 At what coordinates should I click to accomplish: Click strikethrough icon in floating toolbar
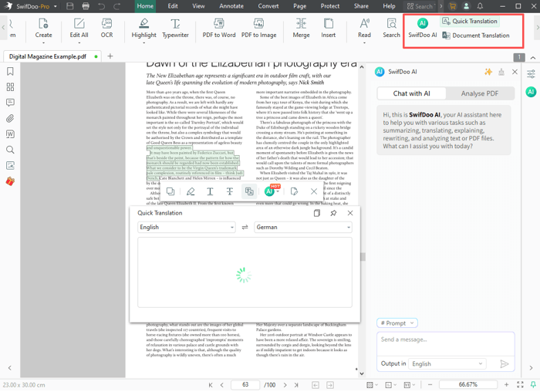[229, 191]
